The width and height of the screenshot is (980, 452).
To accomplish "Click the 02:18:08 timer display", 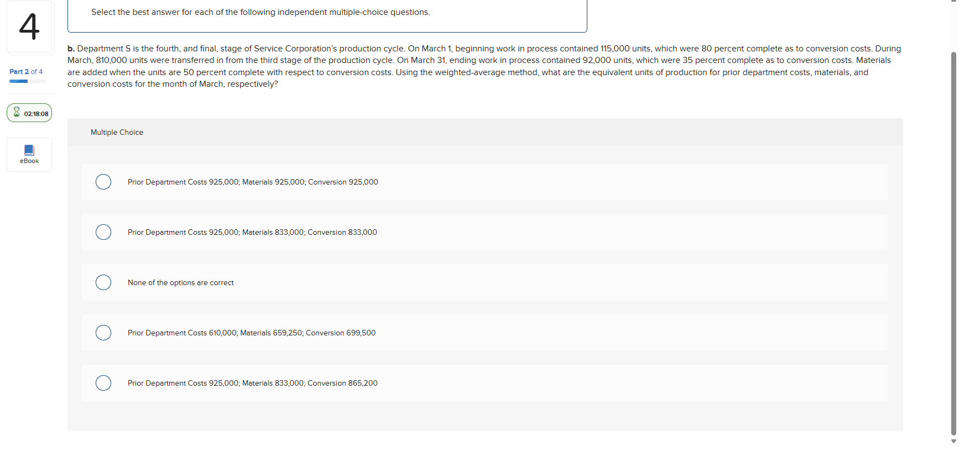I will pyautogui.click(x=36, y=114).
